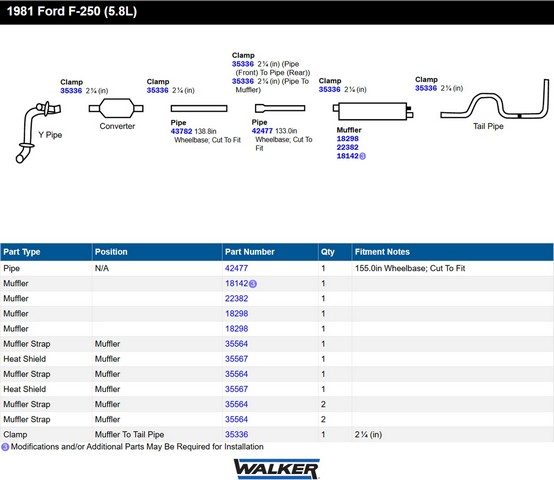Click the Walker logo at page bottom

click(277, 469)
